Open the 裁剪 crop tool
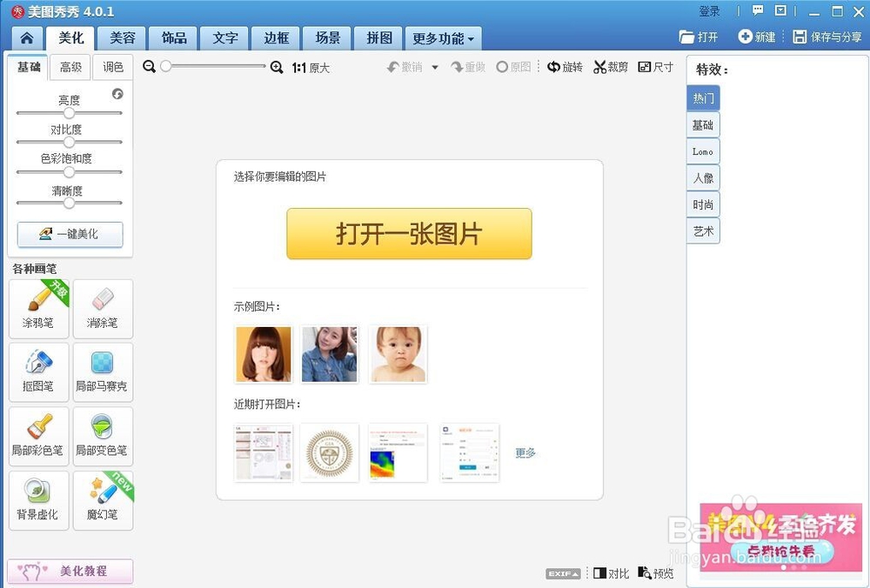Image resolution: width=870 pixels, height=588 pixels. (611, 67)
